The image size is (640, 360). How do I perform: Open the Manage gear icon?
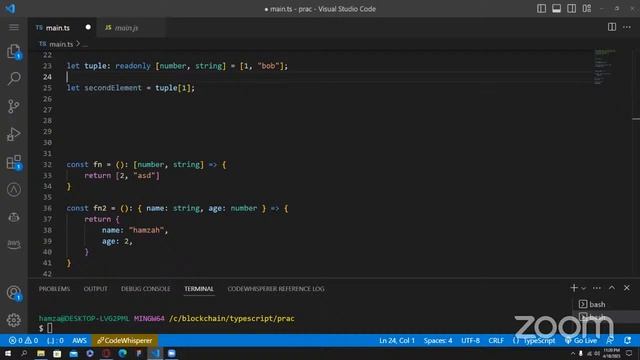(x=14, y=320)
